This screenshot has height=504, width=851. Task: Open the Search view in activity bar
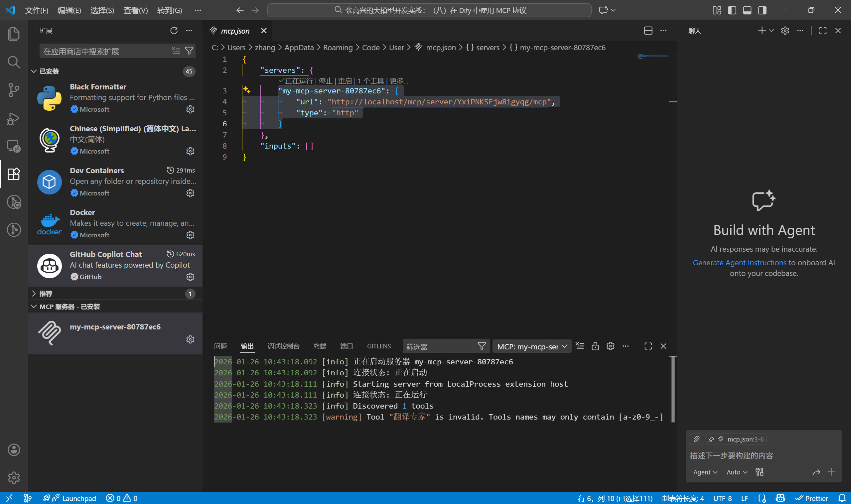tap(14, 62)
